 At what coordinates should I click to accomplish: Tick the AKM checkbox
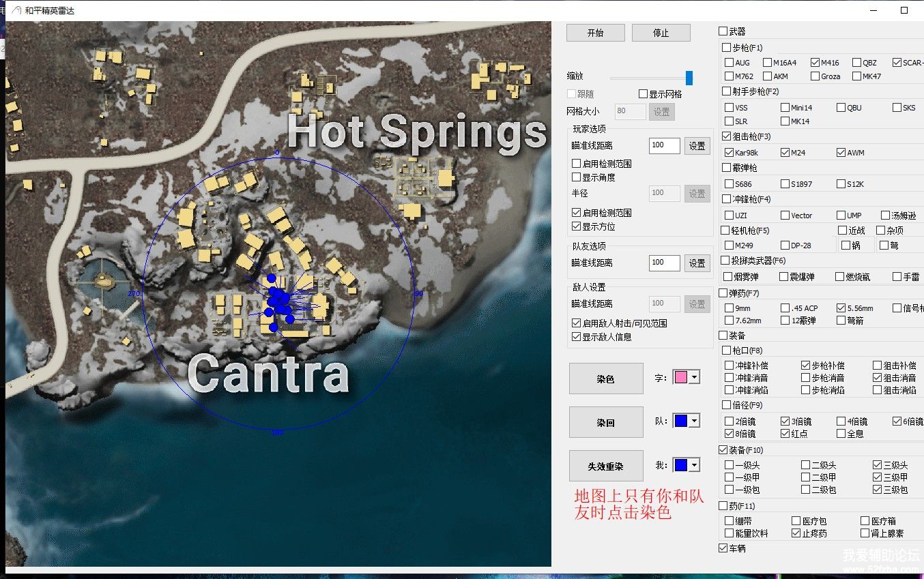point(767,76)
